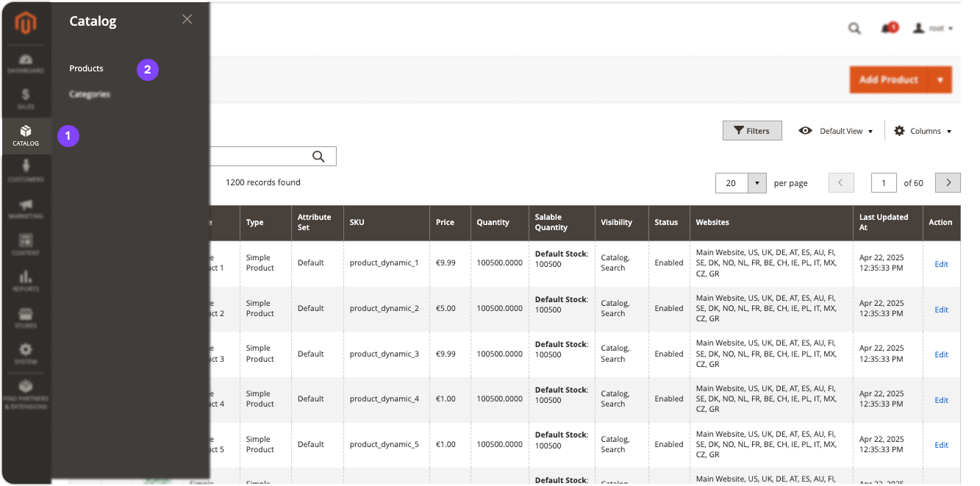The image size is (980, 486).
Task: Click the 'of 60' page count text
Action: point(914,183)
